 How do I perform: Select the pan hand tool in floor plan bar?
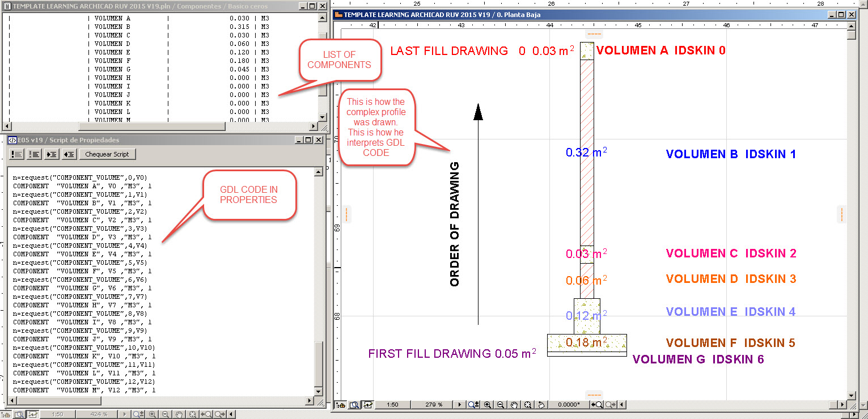(x=514, y=405)
